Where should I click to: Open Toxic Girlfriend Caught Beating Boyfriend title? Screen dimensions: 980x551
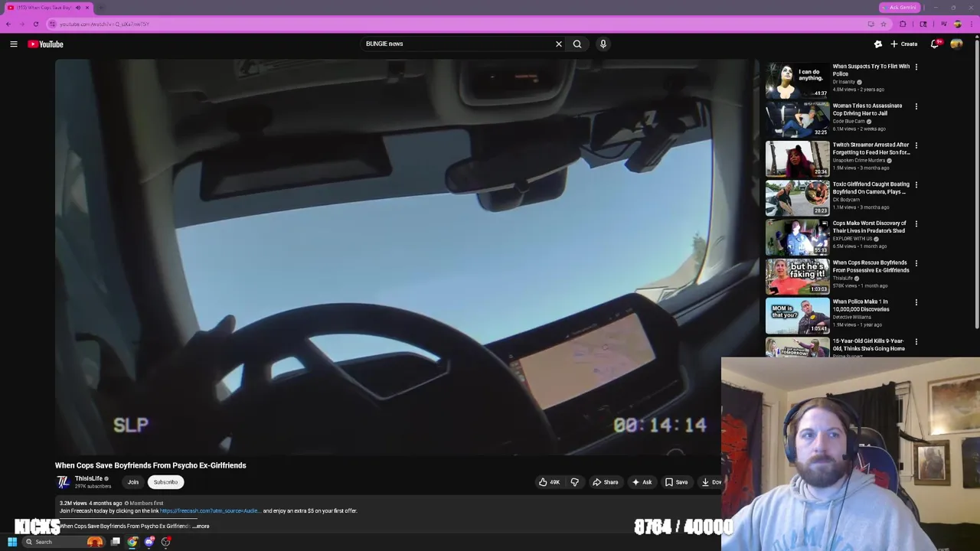pyautogui.click(x=871, y=188)
